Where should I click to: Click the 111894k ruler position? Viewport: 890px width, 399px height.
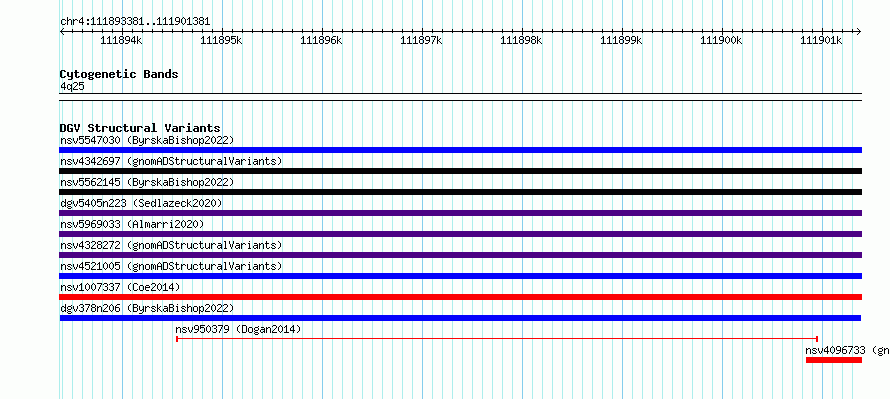pyautogui.click(x=121, y=40)
